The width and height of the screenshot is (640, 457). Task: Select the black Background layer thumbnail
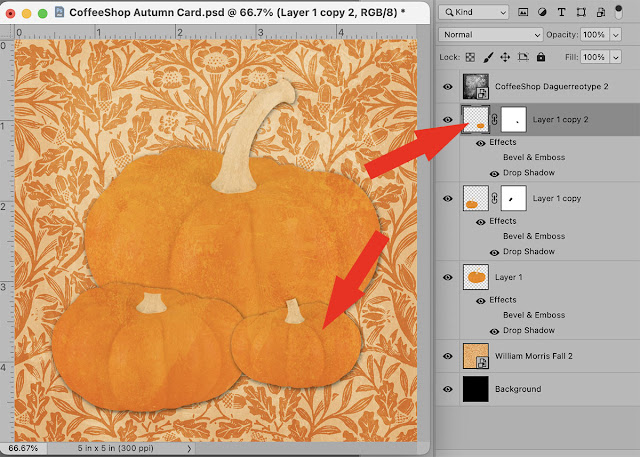pos(476,389)
